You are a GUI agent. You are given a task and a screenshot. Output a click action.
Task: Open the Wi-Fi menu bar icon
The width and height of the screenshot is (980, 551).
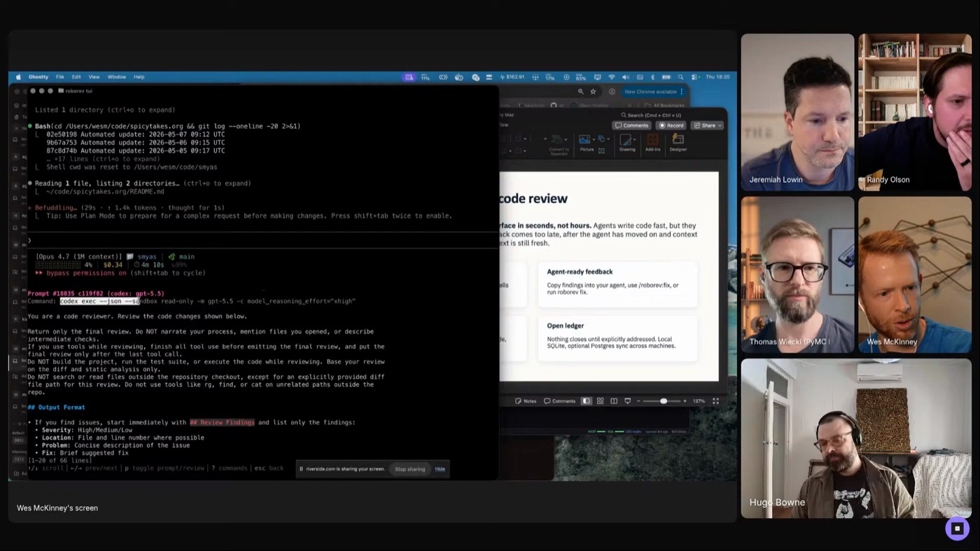611,77
